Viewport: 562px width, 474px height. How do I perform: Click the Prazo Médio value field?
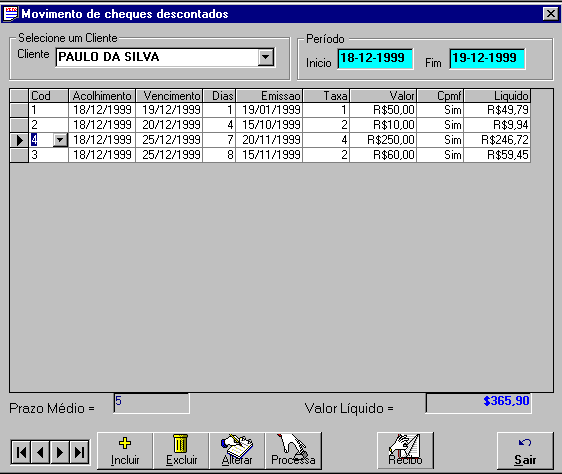click(x=151, y=403)
